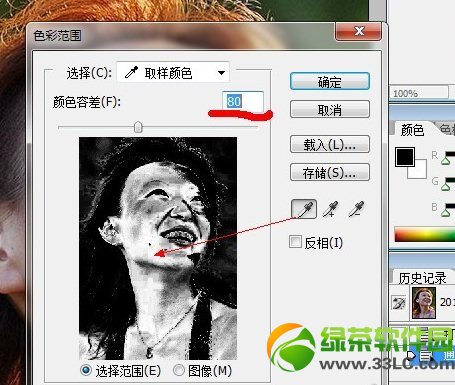This screenshot has height=385, width=455.
Task: Confirm with the 确定 button
Action: (330, 81)
